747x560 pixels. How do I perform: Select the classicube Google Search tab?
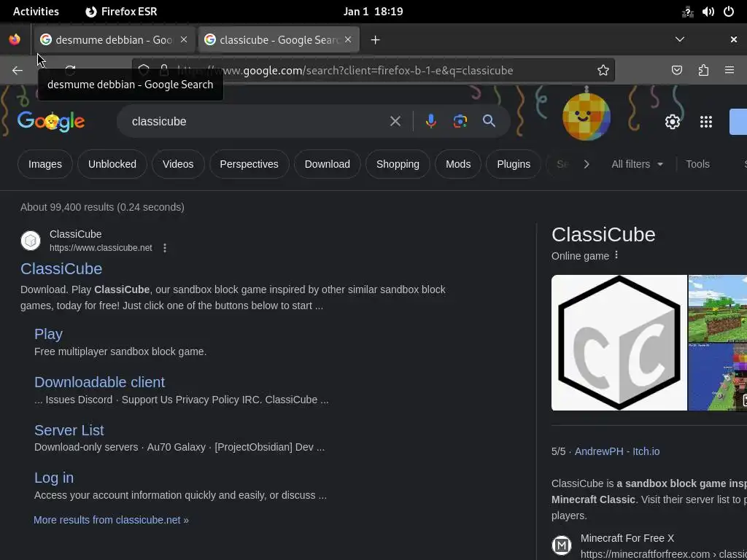point(279,39)
